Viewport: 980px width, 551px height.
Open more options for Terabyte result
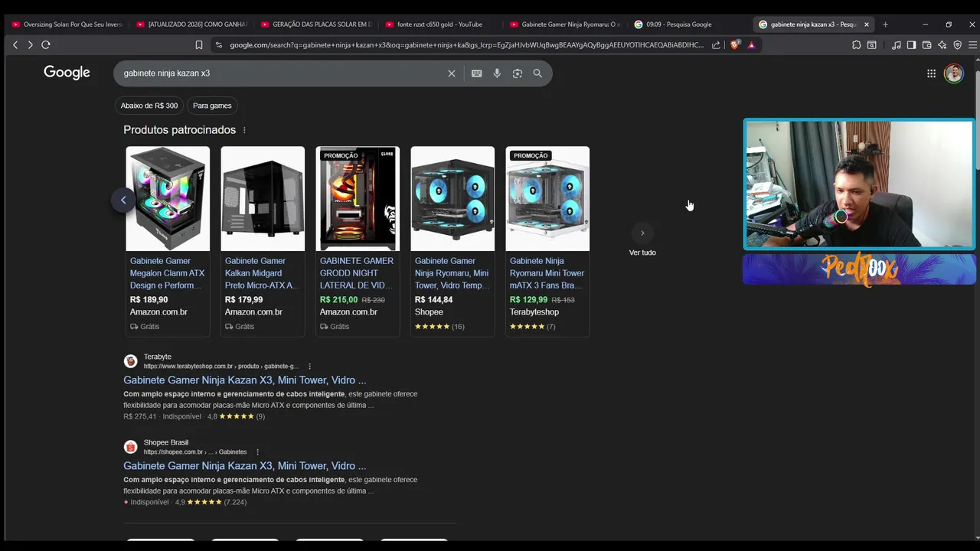click(309, 367)
